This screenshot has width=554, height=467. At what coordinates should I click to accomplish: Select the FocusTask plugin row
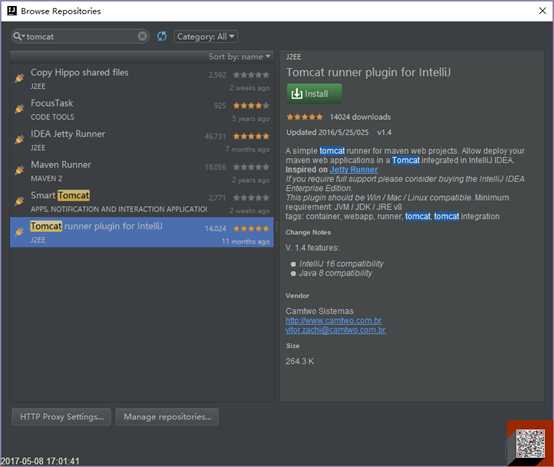click(141, 110)
